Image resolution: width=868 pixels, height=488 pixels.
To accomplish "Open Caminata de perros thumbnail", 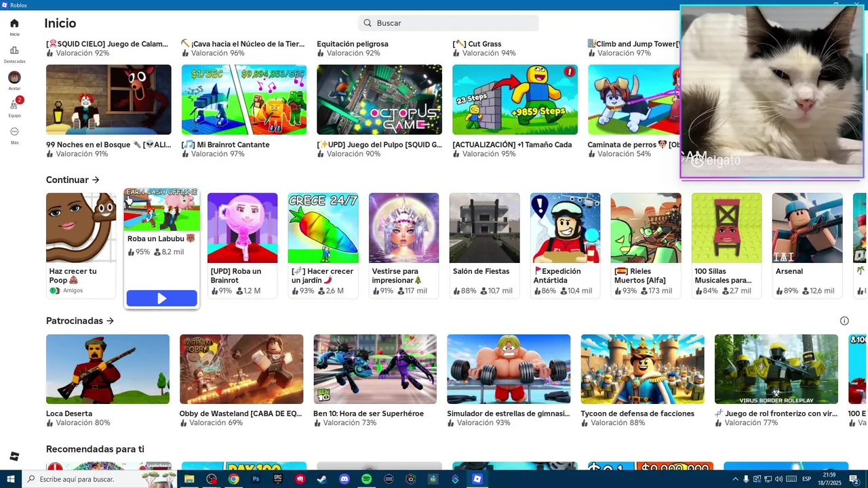I will click(634, 100).
